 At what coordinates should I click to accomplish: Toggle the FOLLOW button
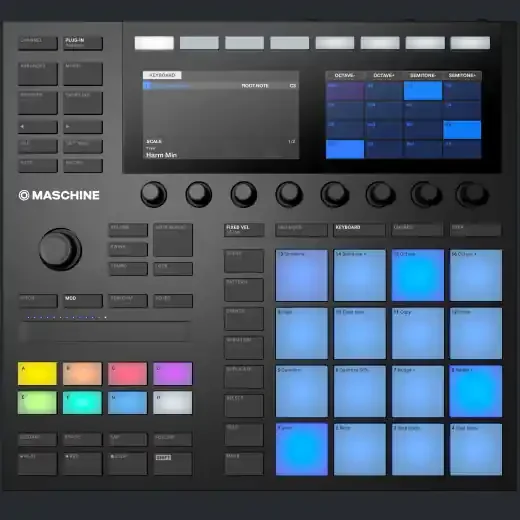(x=173, y=439)
